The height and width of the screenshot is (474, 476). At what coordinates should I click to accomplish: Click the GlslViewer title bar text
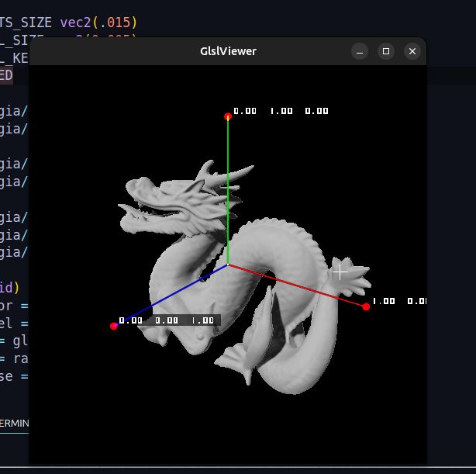228,51
